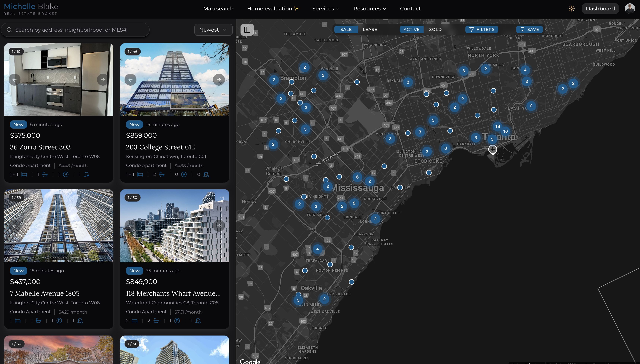Switch listing status to SOLD
The image size is (640, 364).
click(435, 30)
